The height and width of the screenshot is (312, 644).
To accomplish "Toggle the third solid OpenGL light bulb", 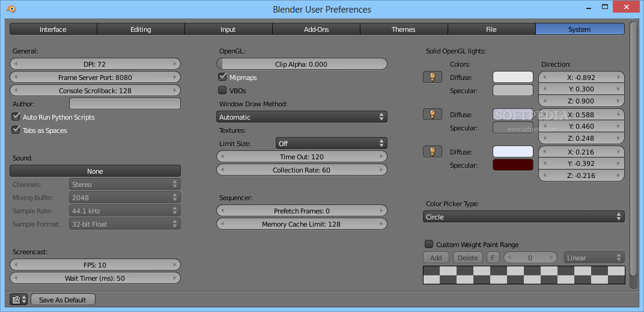I will coord(433,151).
